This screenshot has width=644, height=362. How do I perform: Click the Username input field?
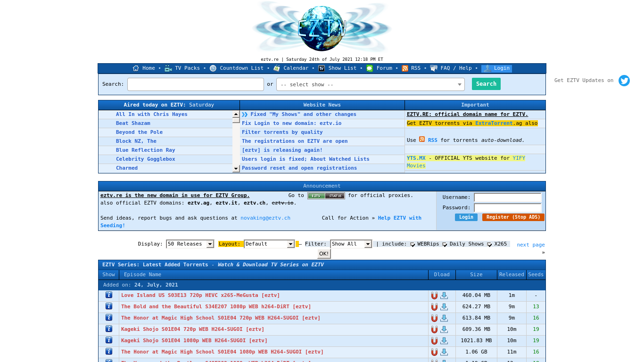coord(508,197)
